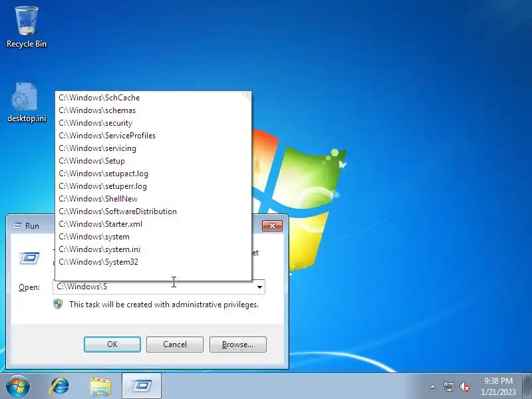Confirm with the OK button
This screenshot has width=532, height=399.
tap(112, 344)
